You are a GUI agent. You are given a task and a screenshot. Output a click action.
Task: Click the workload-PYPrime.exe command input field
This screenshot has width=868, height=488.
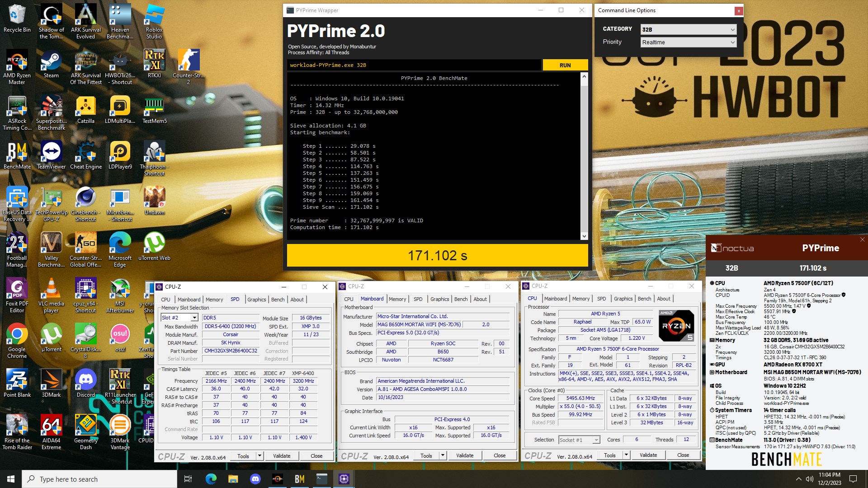pyautogui.click(x=414, y=65)
